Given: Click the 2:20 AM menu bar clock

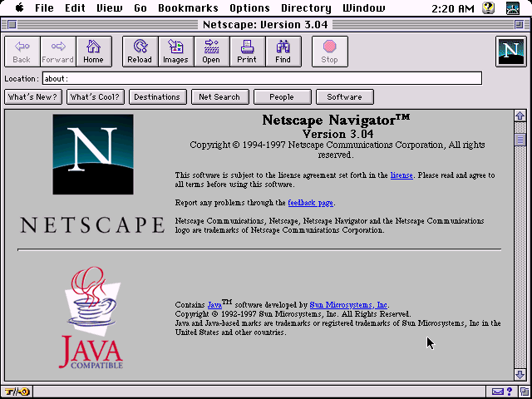Looking at the screenshot, I should (x=453, y=9).
